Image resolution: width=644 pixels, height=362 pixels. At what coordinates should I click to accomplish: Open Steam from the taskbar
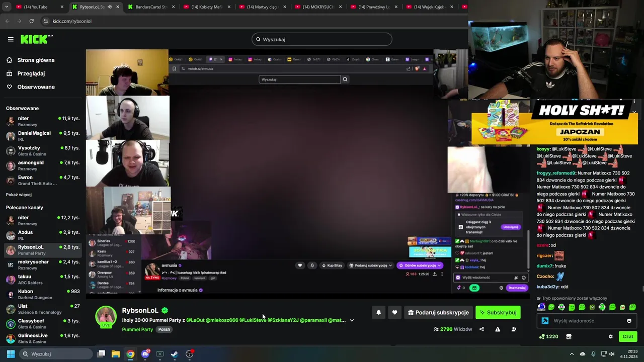[174, 354]
